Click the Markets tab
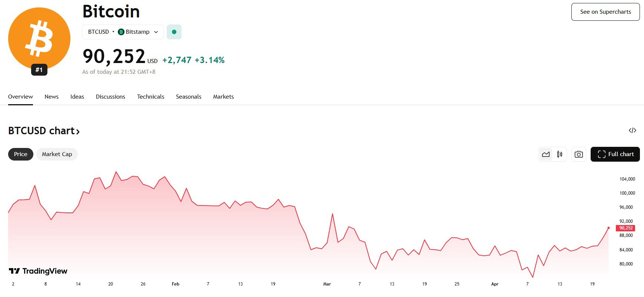644x297 pixels. point(223,97)
